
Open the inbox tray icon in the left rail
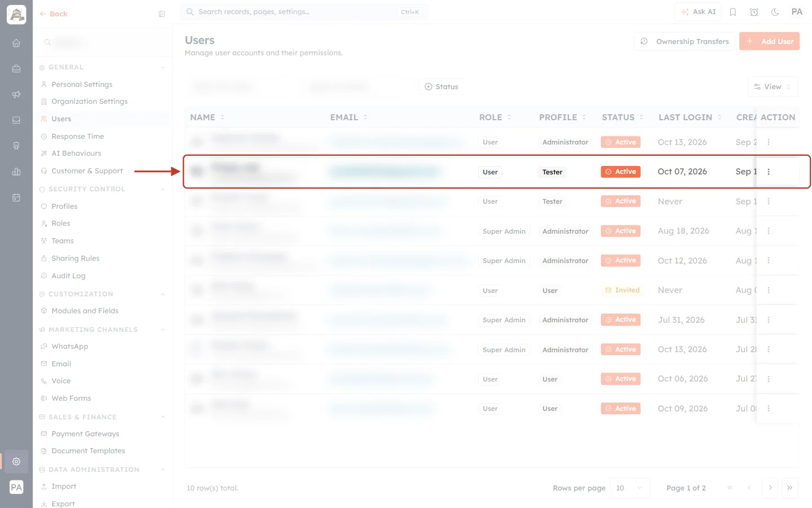(x=16, y=120)
